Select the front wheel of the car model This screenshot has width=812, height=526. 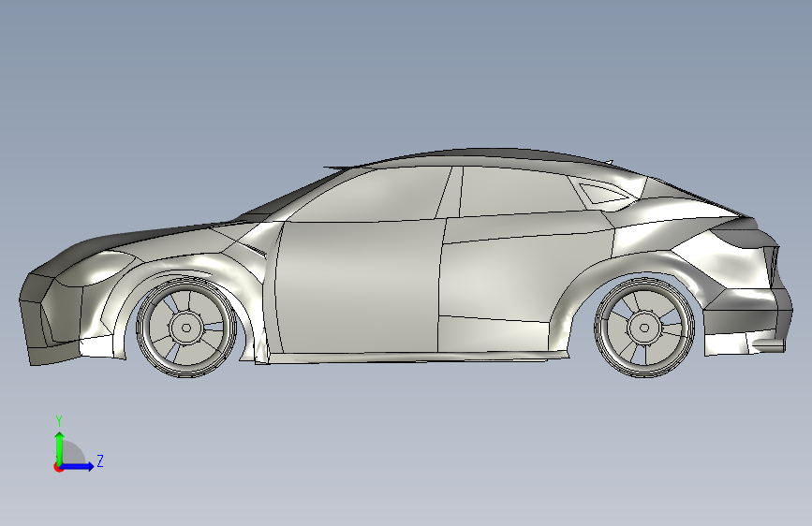(186, 328)
